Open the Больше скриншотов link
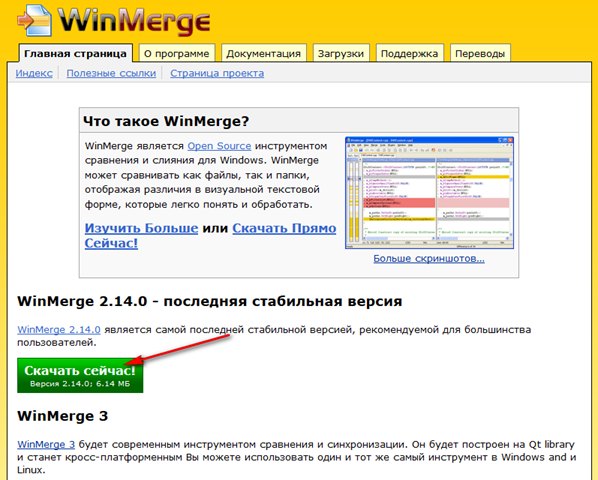Image resolution: width=598 pixels, height=480 pixels. coord(429,258)
